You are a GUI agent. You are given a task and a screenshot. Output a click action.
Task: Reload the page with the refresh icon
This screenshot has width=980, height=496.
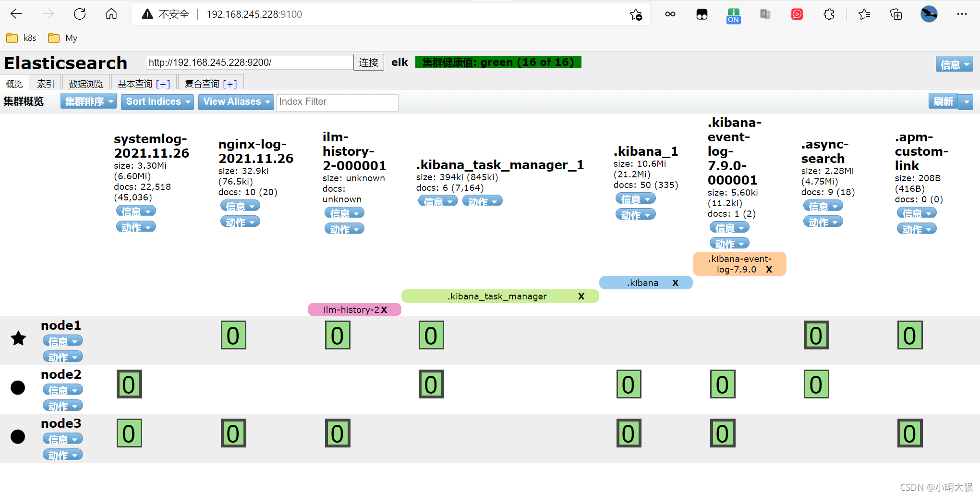80,14
